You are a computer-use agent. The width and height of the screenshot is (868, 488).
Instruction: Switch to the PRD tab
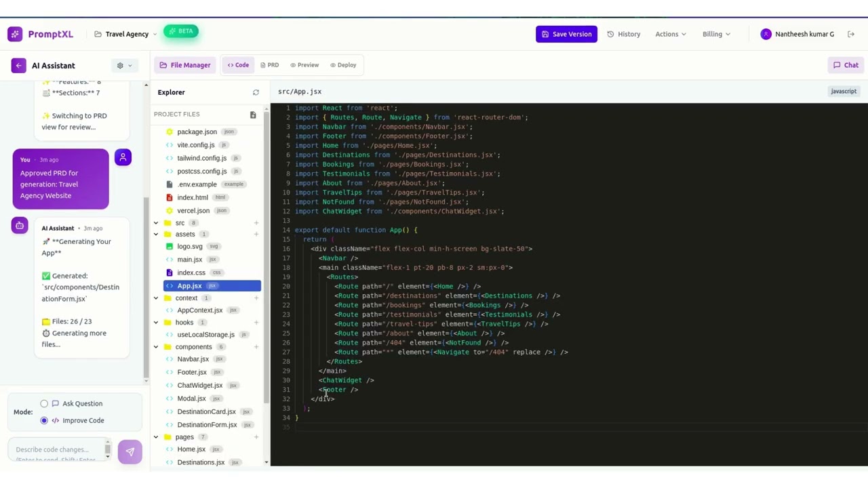pyautogui.click(x=269, y=65)
